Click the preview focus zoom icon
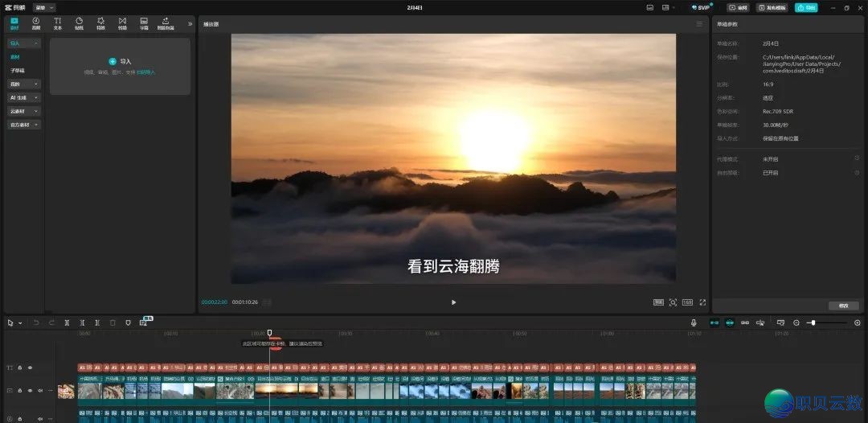868x423 pixels. pos(674,302)
